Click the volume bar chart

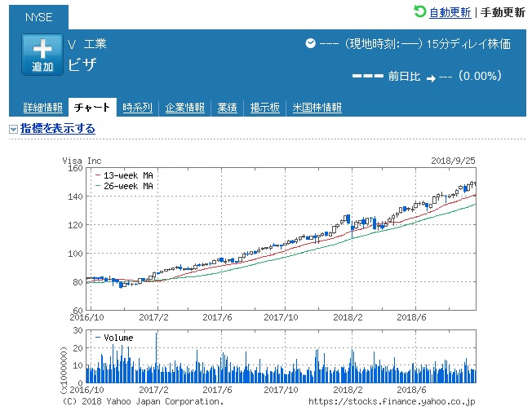point(281,356)
